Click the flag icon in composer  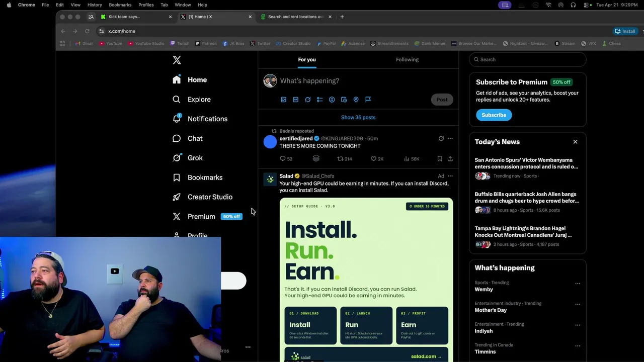(x=368, y=100)
